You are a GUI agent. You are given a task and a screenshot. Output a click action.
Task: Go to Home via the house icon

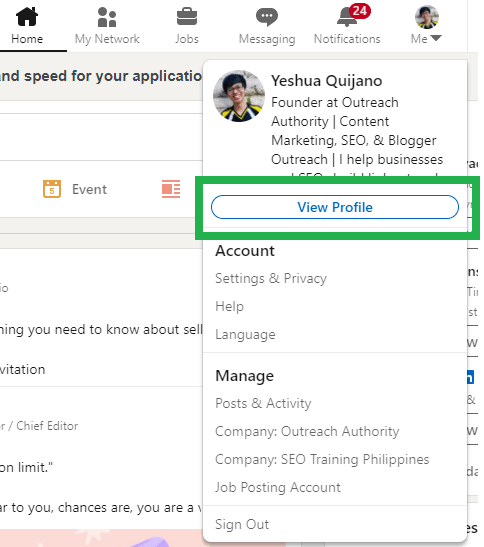pyautogui.click(x=27, y=16)
